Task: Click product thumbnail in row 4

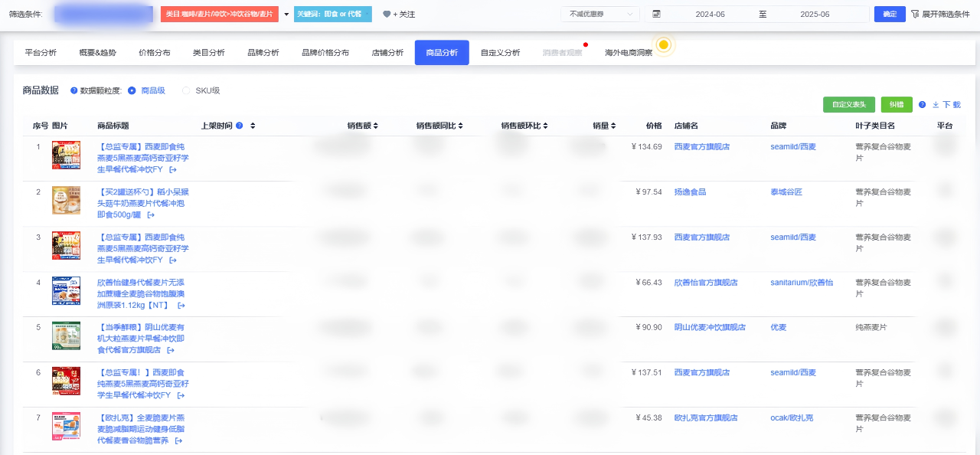Action: pyautogui.click(x=66, y=291)
